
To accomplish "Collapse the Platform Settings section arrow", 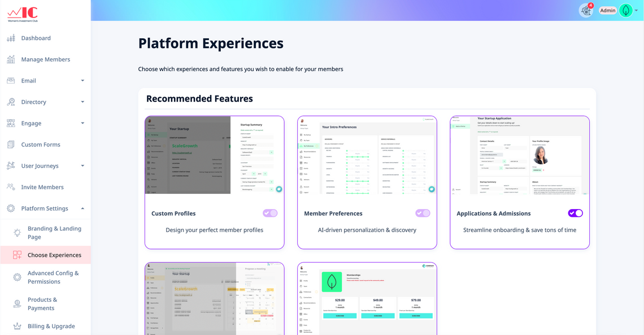I will (82, 208).
